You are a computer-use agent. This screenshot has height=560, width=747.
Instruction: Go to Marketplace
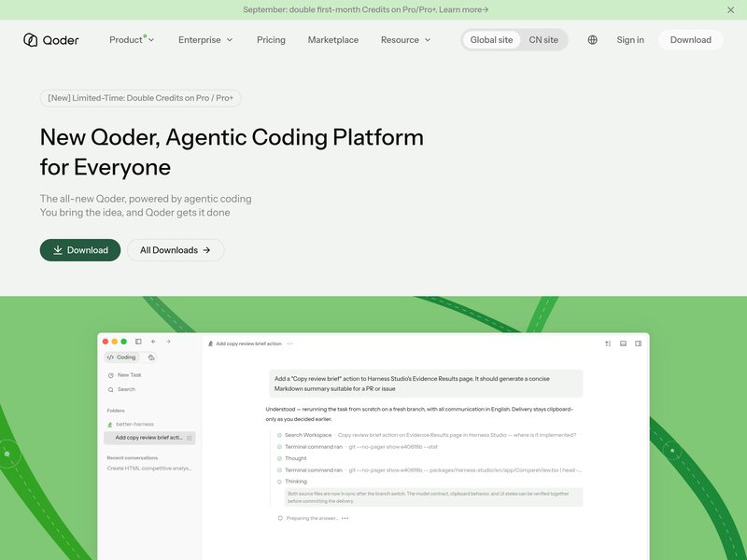click(333, 40)
